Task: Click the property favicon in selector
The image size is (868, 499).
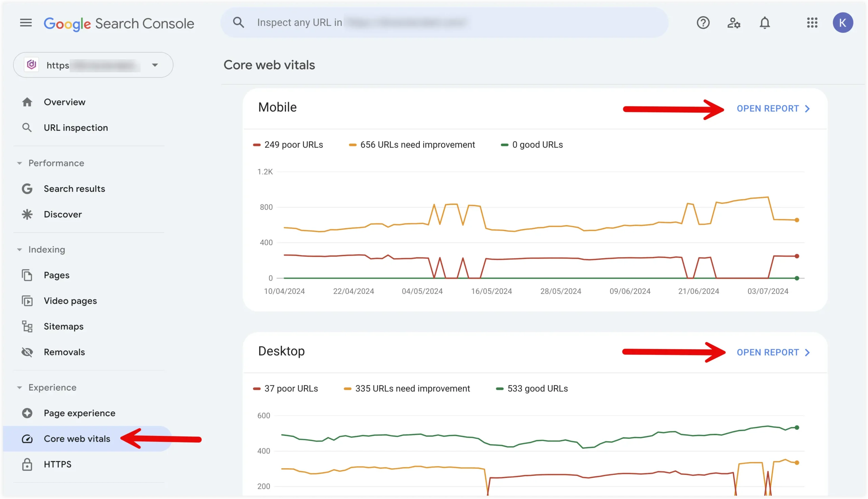Action: click(32, 65)
